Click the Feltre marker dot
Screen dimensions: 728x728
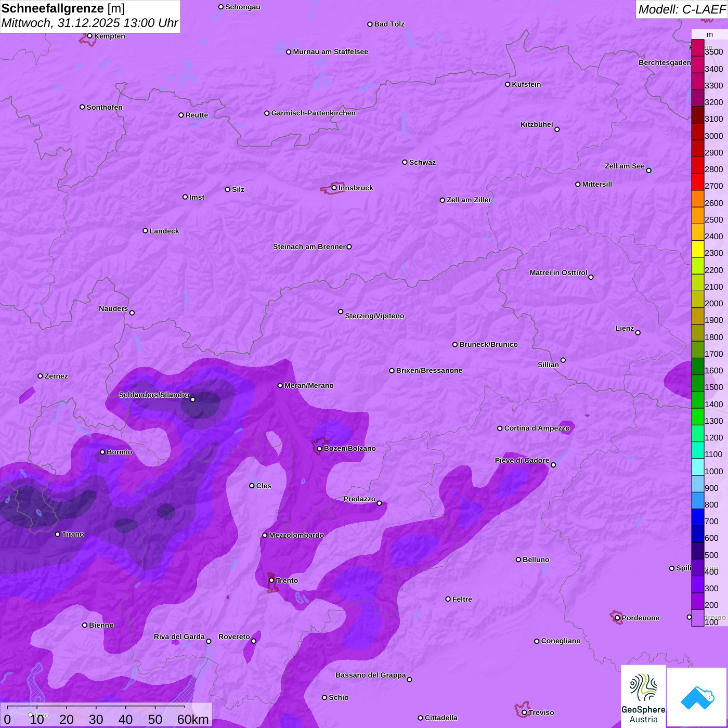coord(448,599)
